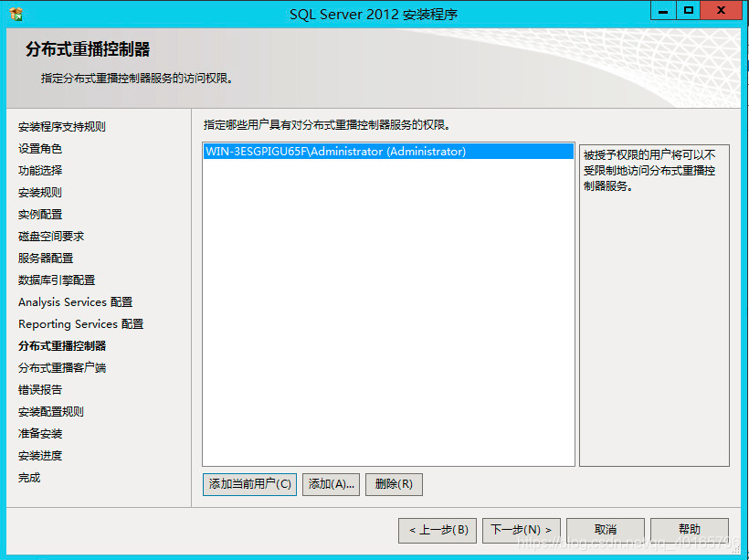This screenshot has width=749, height=560.
Task: Select Analysis Services 配置 step
Action: coord(76,302)
